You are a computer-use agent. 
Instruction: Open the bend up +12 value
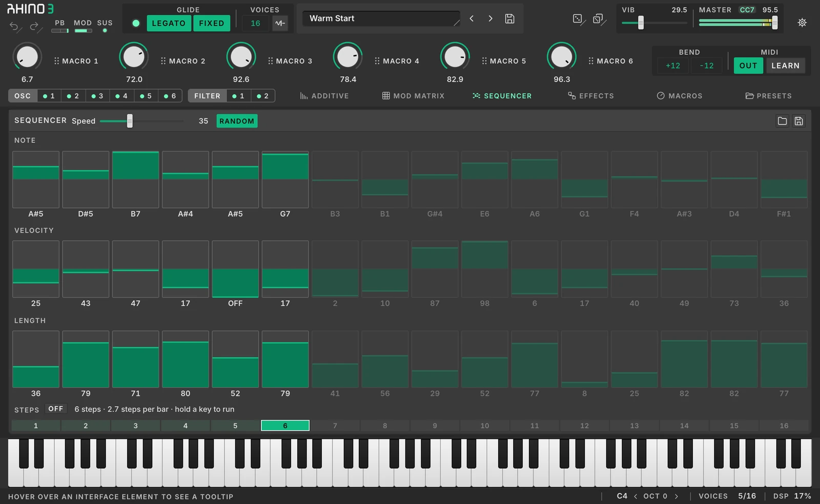click(673, 66)
